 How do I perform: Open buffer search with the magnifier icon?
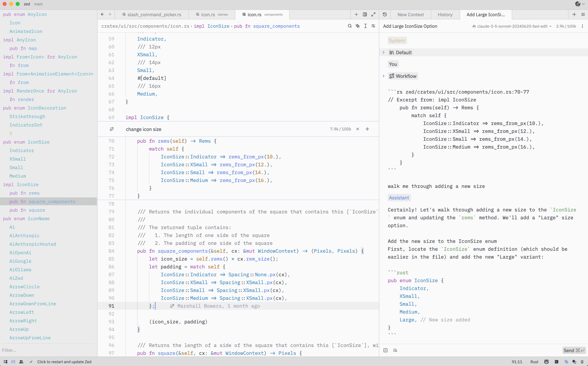[349, 26]
